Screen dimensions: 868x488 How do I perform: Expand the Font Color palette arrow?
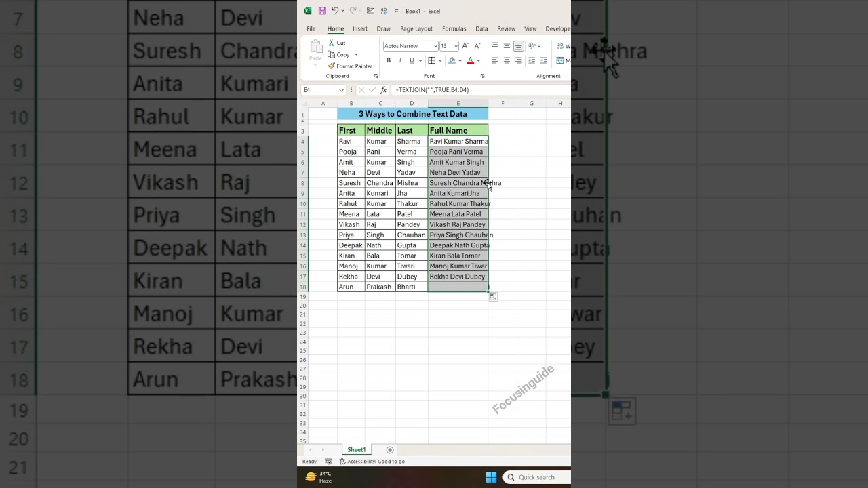[479, 60]
